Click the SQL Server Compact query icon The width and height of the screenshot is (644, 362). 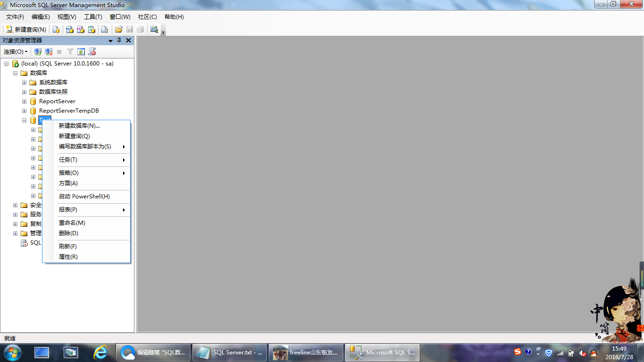105,29
